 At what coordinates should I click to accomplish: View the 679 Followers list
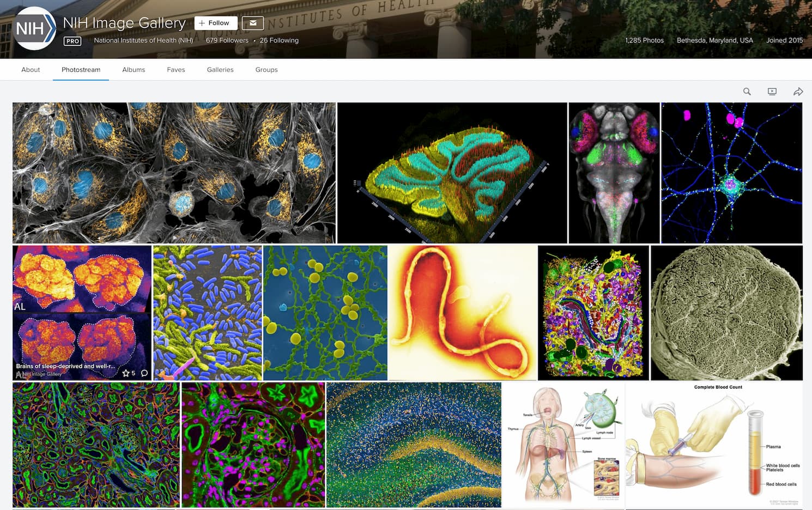(x=227, y=40)
